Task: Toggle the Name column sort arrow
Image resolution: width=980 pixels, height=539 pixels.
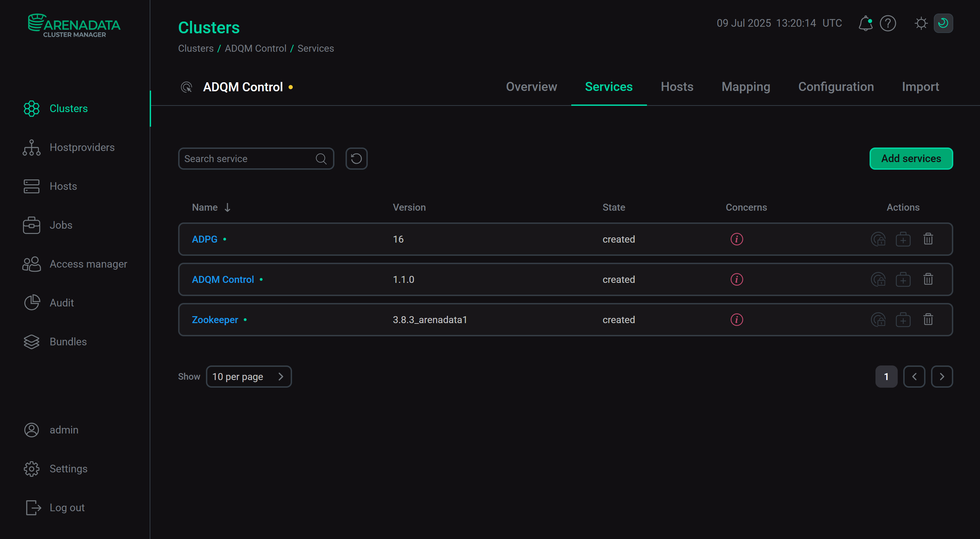Action: tap(227, 208)
